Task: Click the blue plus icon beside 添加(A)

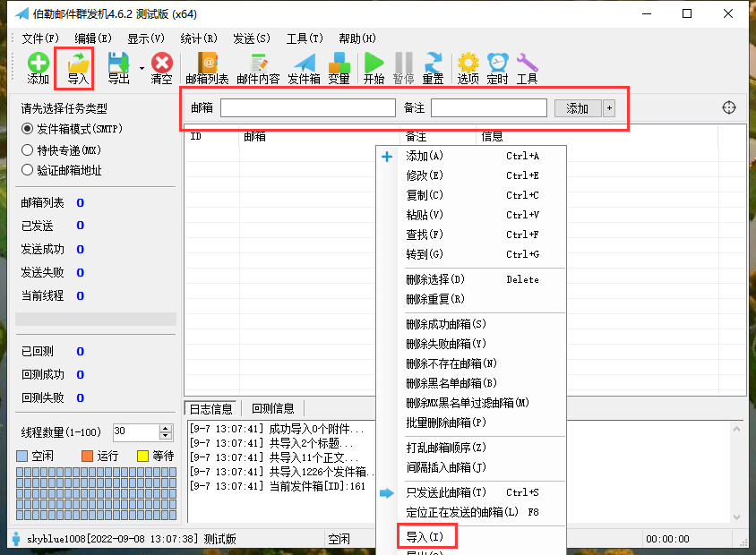Action: click(387, 157)
